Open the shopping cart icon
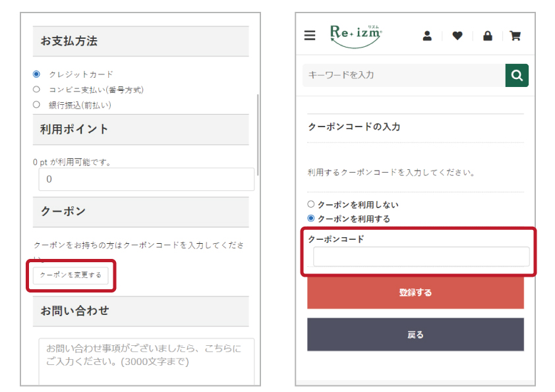Viewport: 555px width, 392px height. click(515, 36)
